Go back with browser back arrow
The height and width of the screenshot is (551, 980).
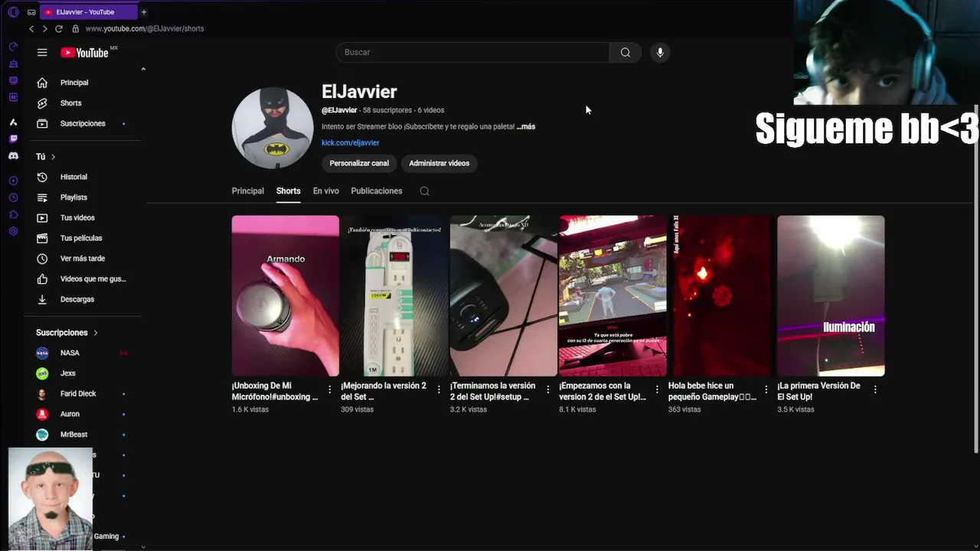click(x=31, y=28)
